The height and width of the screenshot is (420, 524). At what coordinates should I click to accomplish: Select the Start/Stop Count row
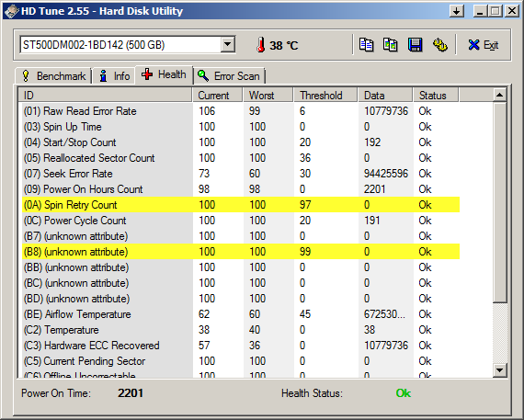click(x=241, y=142)
